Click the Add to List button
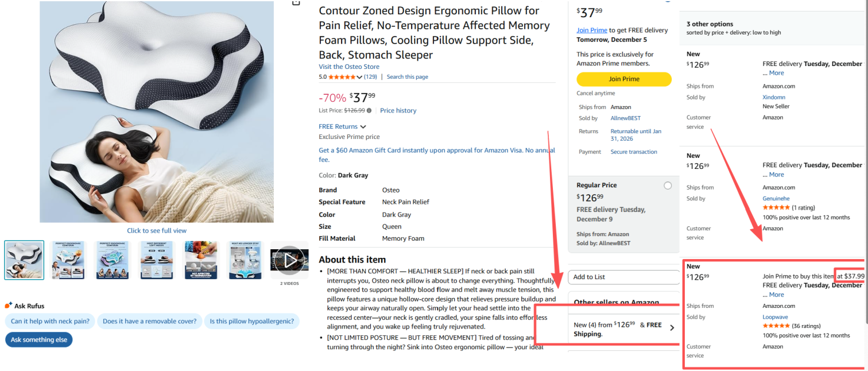868x371 pixels. [623, 277]
